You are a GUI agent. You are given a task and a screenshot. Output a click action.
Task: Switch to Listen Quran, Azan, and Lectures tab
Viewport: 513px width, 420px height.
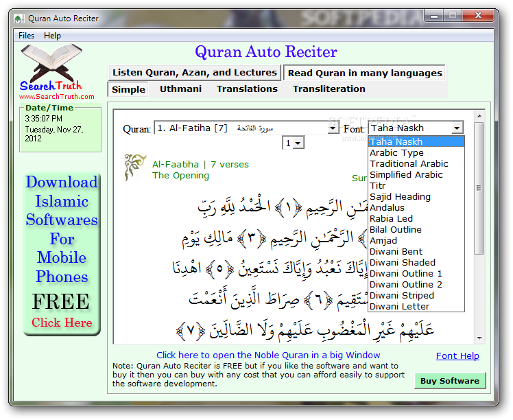pyautogui.click(x=195, y=72)
